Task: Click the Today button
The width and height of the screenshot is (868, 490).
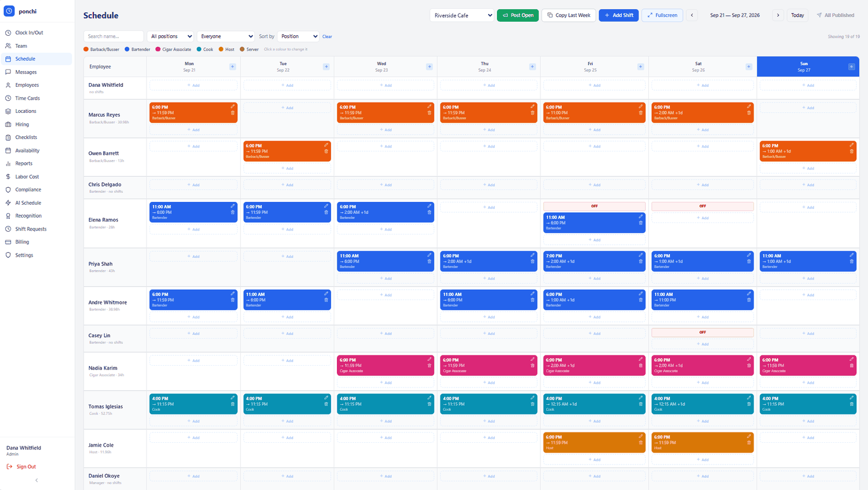Action: pos(797,15)
